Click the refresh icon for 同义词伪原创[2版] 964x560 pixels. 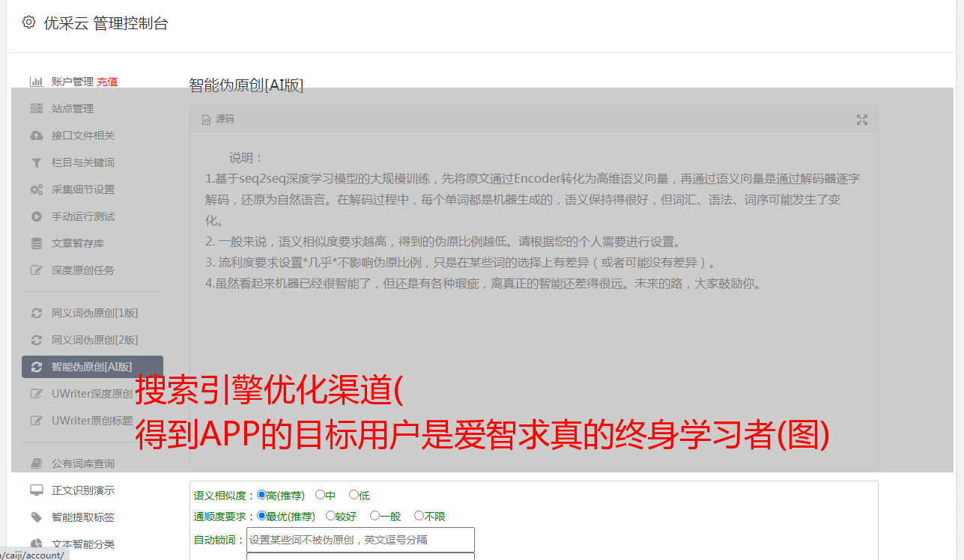tap(36, 340)
